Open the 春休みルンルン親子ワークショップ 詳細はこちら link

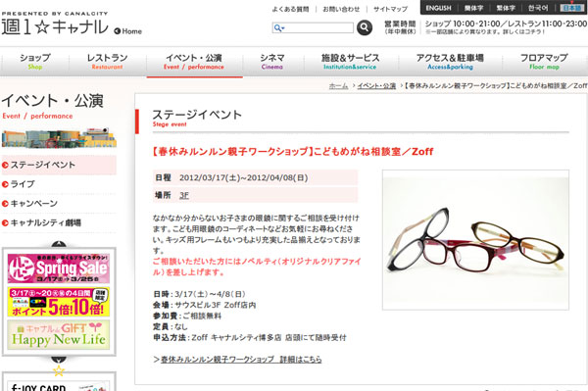[x=241, y=359]
